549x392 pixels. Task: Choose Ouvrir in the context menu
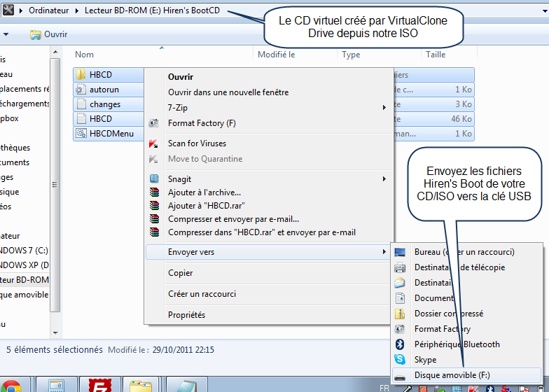coord(181,77)
